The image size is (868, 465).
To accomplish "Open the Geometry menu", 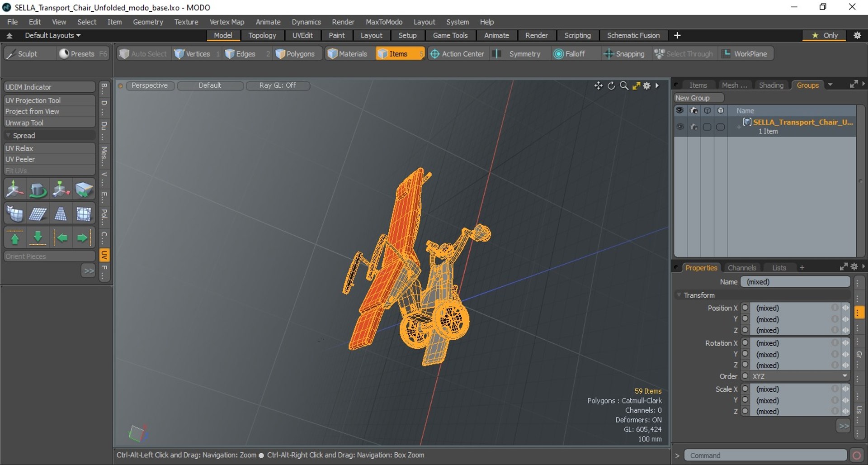I will click(148, 22).
